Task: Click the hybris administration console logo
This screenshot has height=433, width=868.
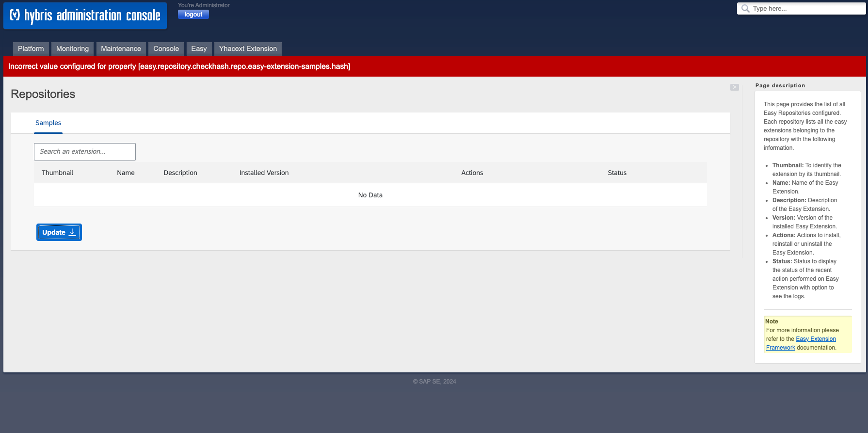Action: (x=85, y=16)
